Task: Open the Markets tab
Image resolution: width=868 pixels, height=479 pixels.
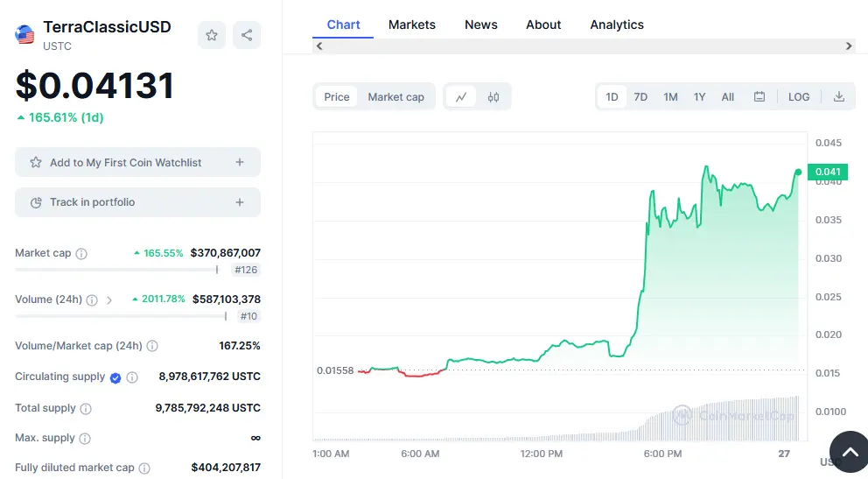Action: [411, 25]
